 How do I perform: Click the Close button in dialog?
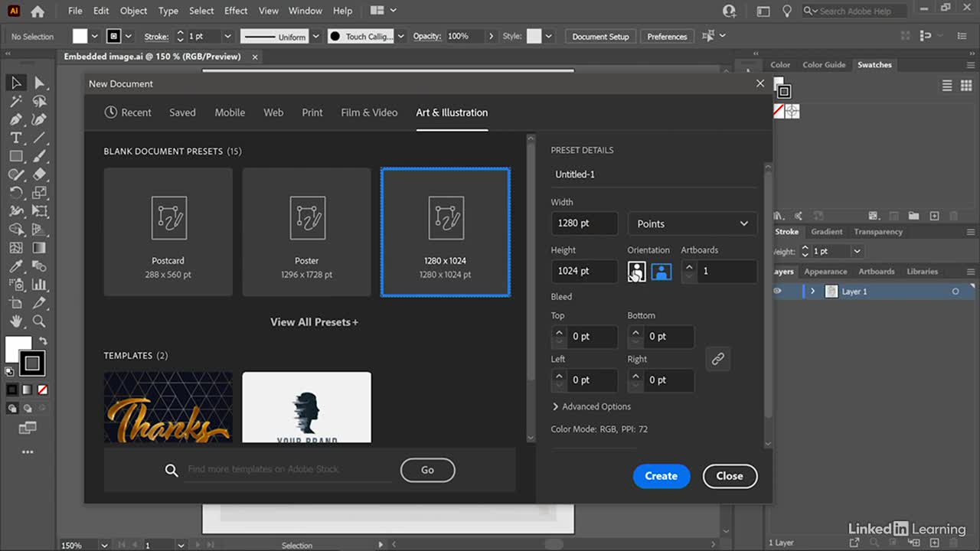(730, 476)
